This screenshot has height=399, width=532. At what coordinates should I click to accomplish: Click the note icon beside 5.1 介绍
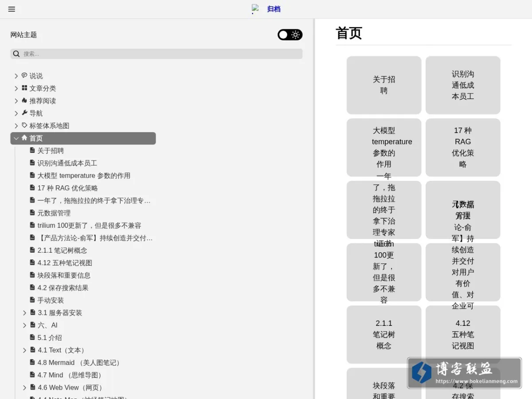coord(32,337)
